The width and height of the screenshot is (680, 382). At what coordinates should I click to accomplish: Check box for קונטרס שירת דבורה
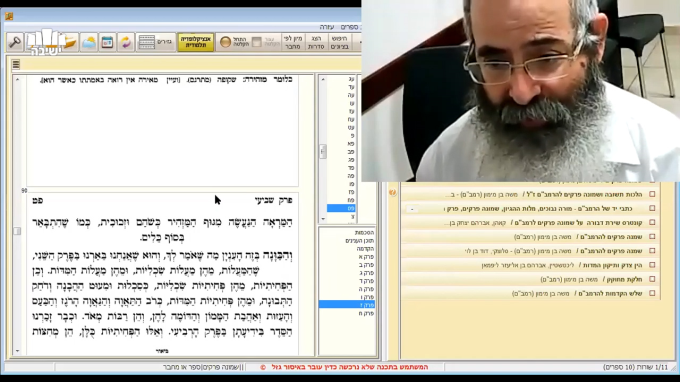coord(652,222)
